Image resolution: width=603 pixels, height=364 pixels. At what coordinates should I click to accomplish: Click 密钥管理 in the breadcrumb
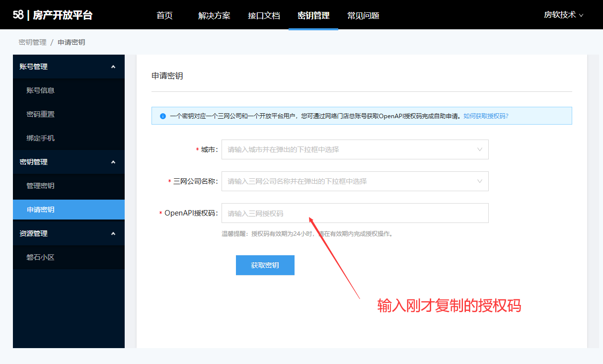tap(33, 42)
